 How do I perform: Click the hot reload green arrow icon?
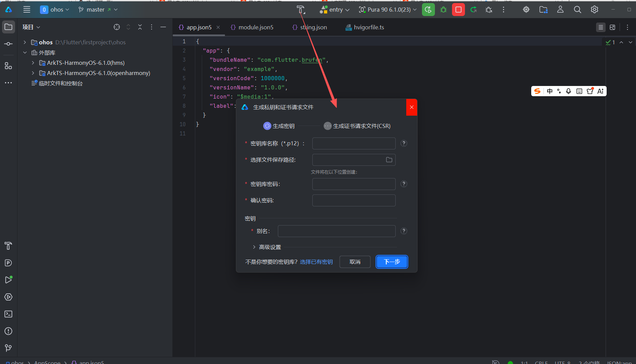tap(474, 10)
